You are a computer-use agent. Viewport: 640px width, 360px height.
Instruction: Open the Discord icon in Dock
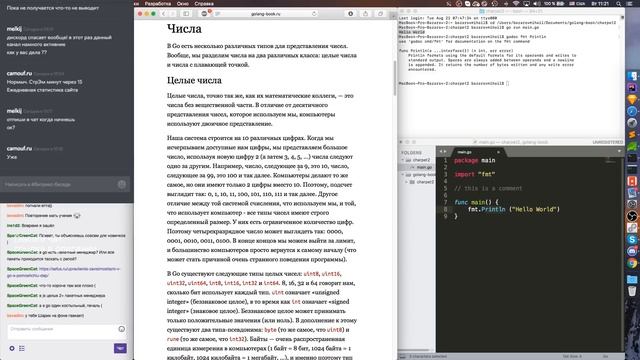click(x=632, y=251)
